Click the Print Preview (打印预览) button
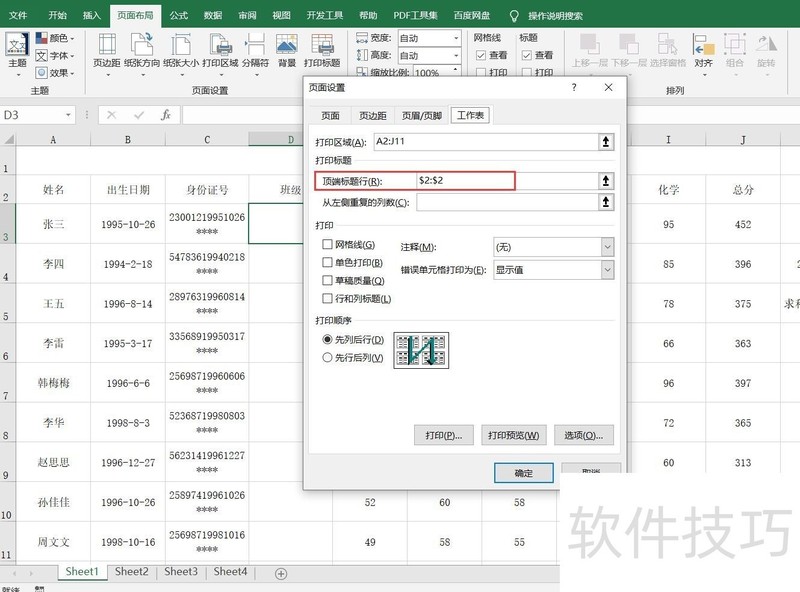 pos(513,435)
